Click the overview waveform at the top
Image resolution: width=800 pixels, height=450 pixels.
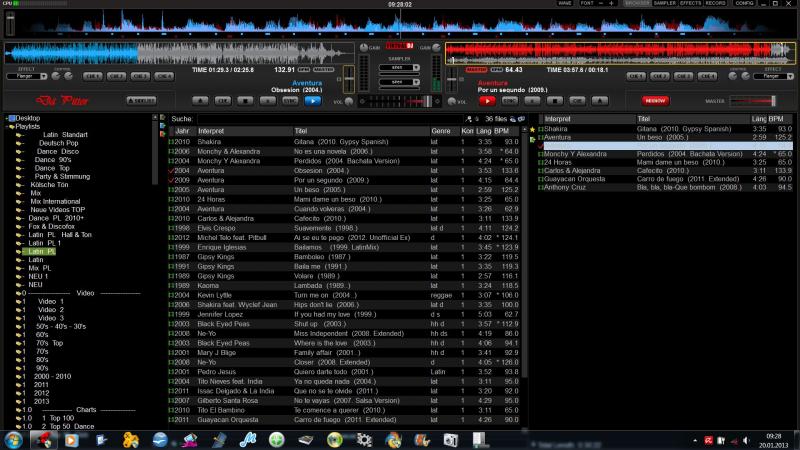tap(400, 23)
